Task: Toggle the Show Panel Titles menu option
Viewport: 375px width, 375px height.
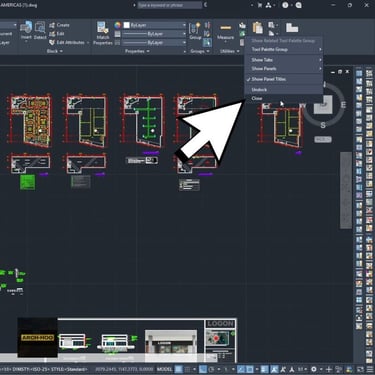Action: pos(284,79)
